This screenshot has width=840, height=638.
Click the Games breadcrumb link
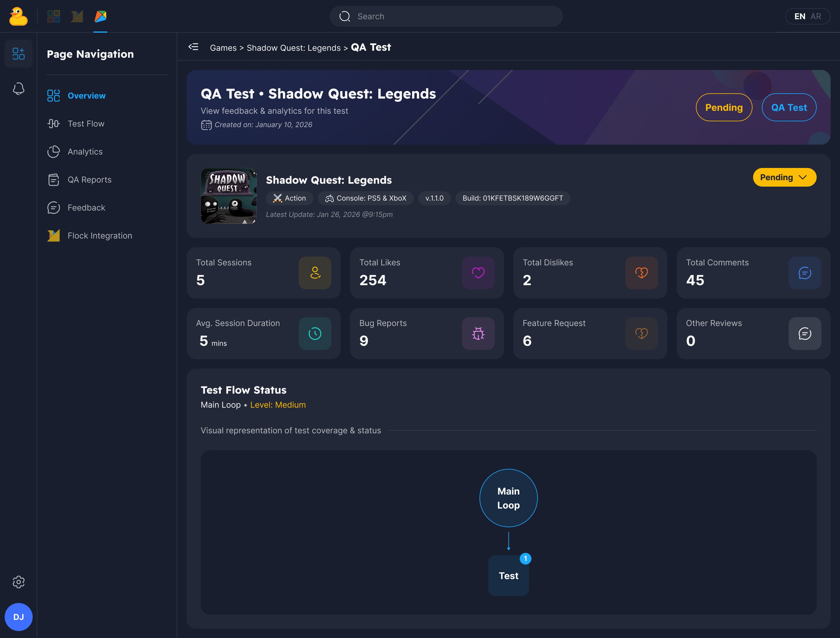coord(223,48)
